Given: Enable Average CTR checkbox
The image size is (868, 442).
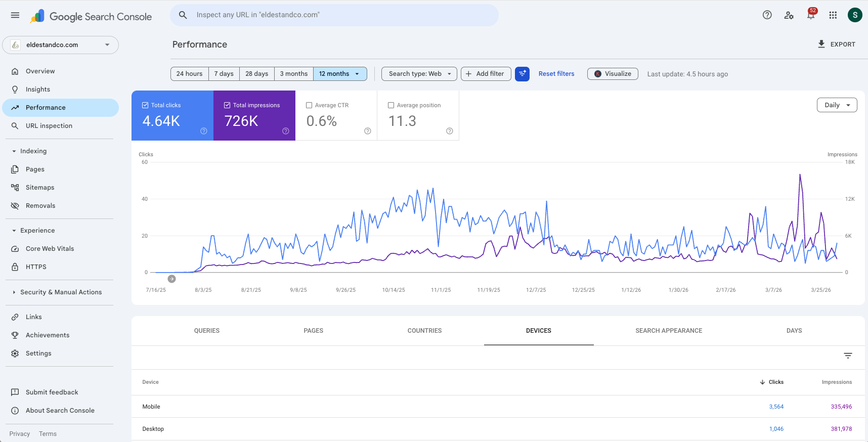Looking at the screenshot, I should 309,105.
